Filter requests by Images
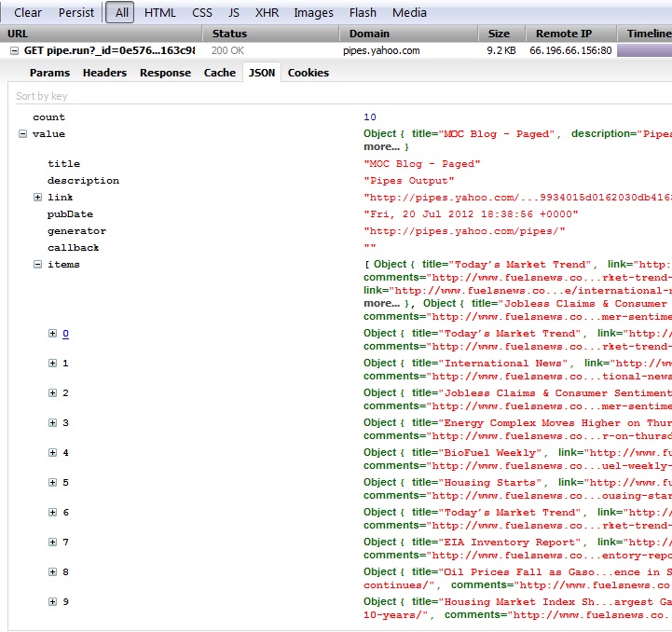 [x=313, y=13]
